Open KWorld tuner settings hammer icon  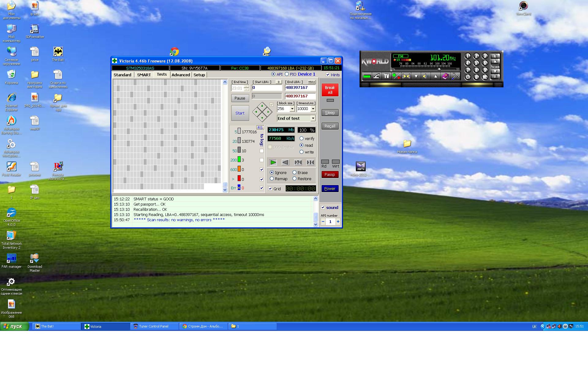pos(455,76)
